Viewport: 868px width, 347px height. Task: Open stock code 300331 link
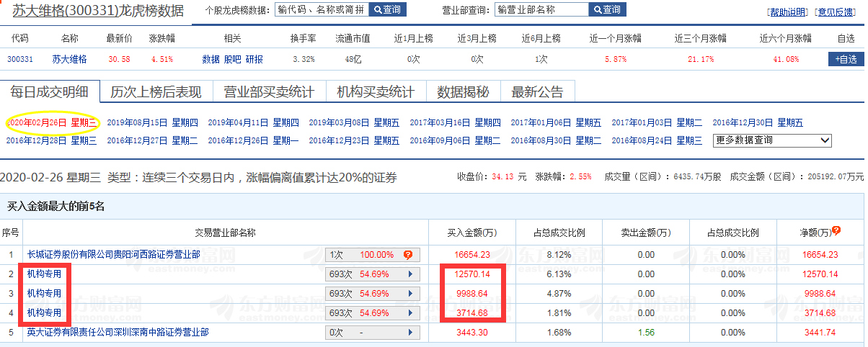(x=19, y=60)
